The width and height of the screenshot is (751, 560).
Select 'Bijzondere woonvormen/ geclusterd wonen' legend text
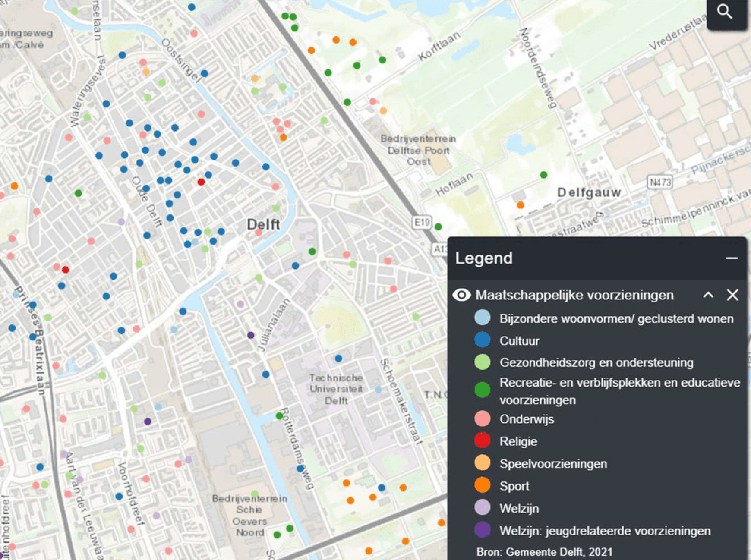pyautogui.click(x=616, y=318)
